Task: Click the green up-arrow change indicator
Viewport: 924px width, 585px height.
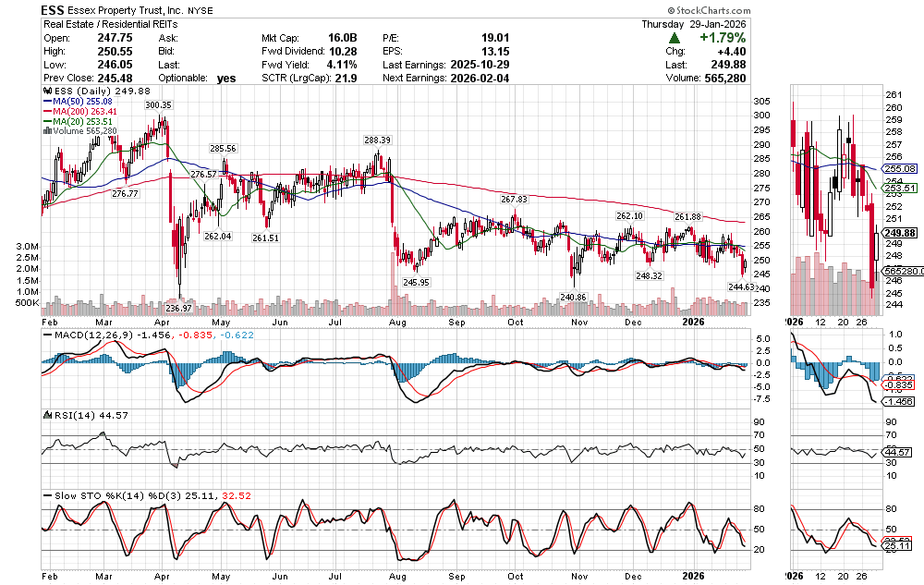Action: point(675,38)
